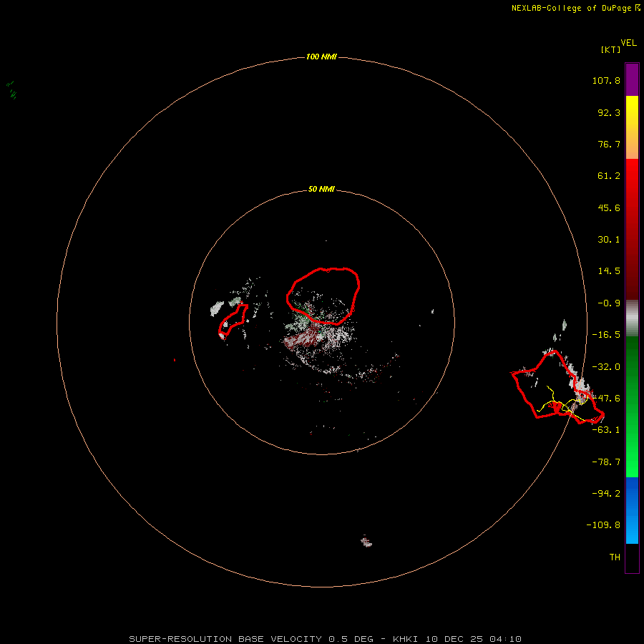This screenshot has height=644, width=644.
Task: Click the green color band in the legend
Action: (632, 406)
